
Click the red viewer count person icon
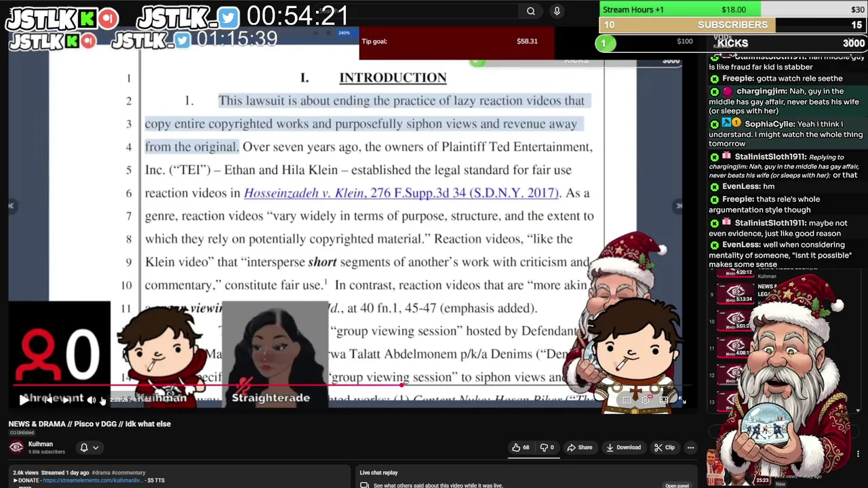[37, 355]
